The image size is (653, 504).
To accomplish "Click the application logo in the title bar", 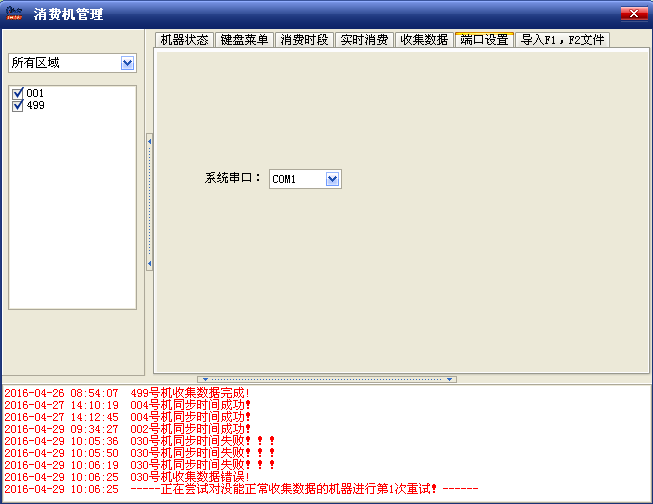I will (x=15, y=14).
